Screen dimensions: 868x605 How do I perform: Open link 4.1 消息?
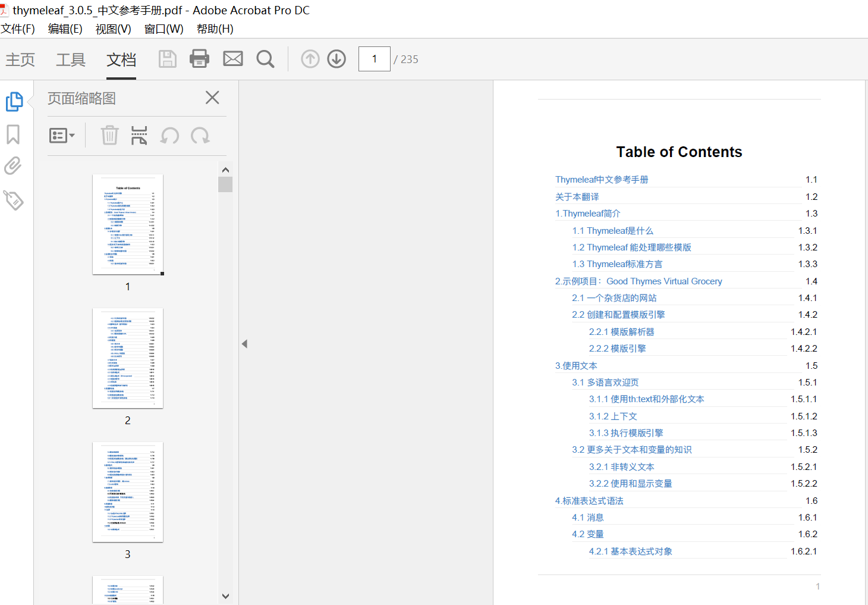588,518
